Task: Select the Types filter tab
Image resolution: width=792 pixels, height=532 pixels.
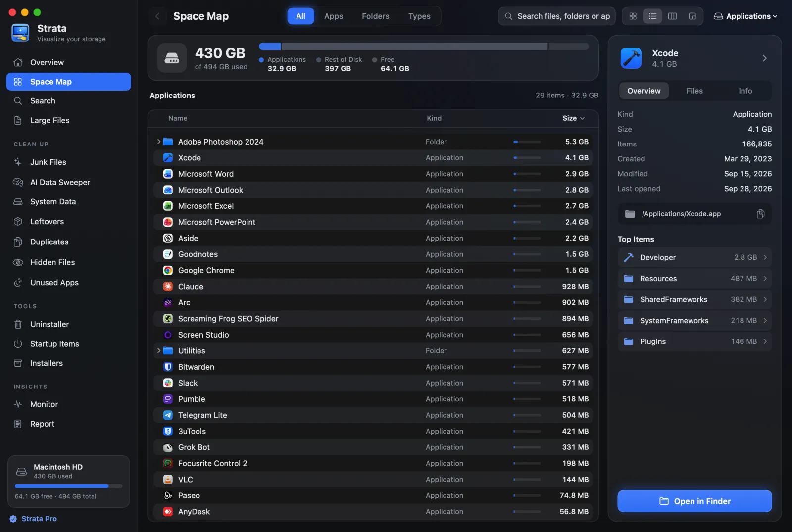Action: point(419,16)
